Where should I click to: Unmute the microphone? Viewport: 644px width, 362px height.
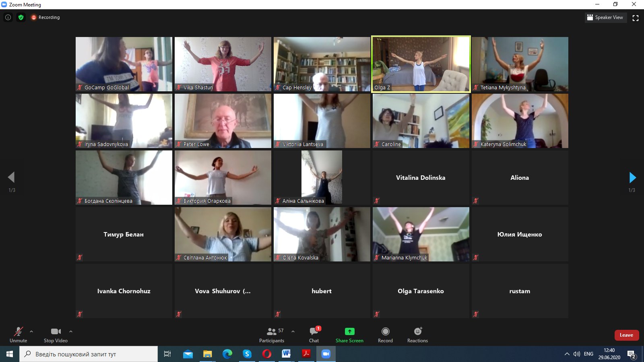pyautogui.click(x=19, y=335)
